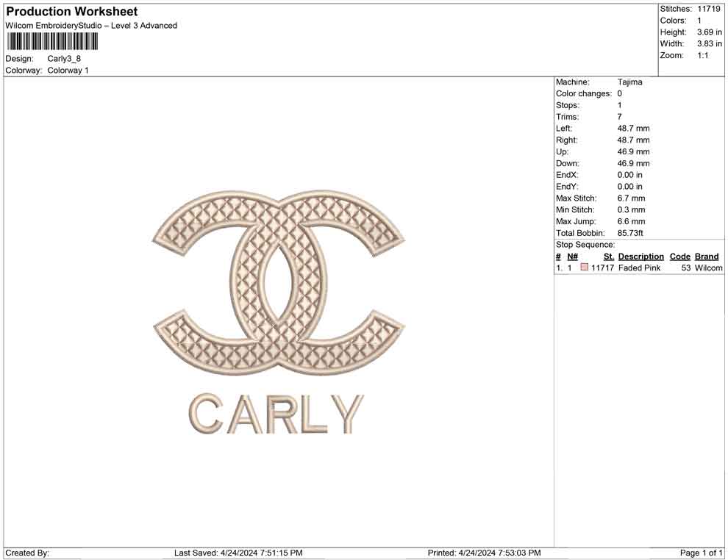
Task: Select the Wilcom brand entry
Action: (x=707, y=268)
